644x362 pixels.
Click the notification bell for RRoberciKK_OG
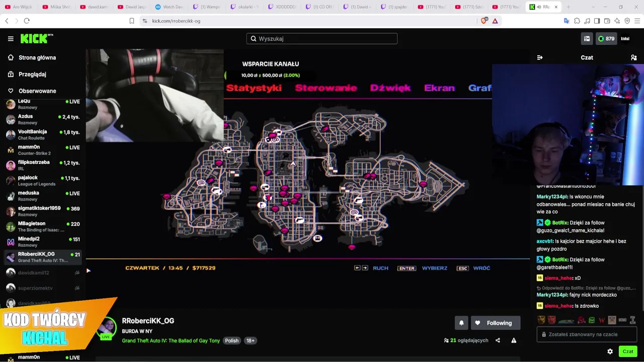click(461, 323)
